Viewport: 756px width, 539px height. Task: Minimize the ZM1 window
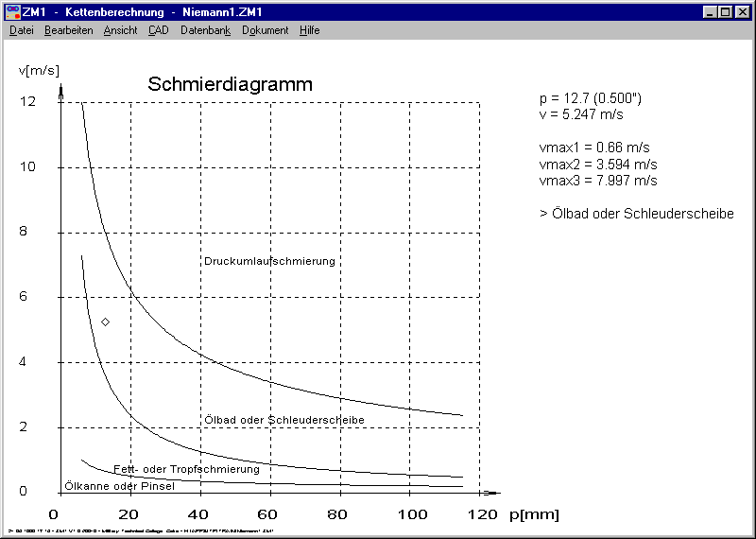click(x=710, y=12)
